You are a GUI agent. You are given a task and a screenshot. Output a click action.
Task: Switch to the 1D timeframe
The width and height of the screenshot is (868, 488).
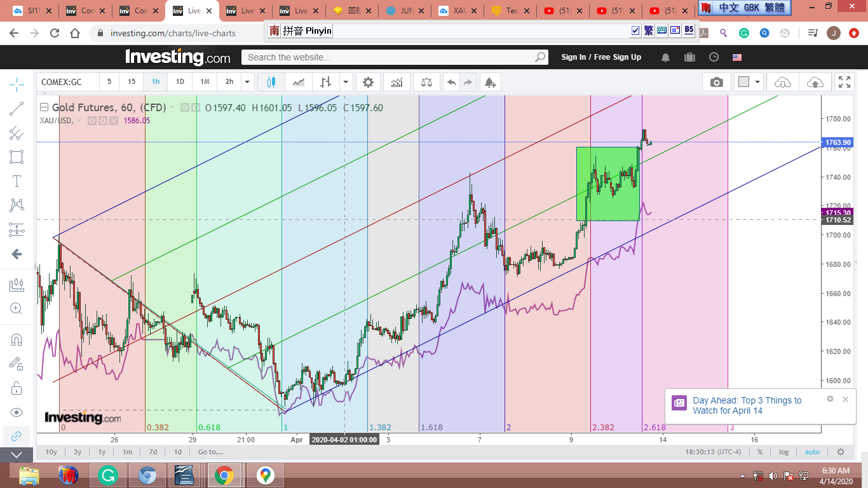[x=180, y=82]
